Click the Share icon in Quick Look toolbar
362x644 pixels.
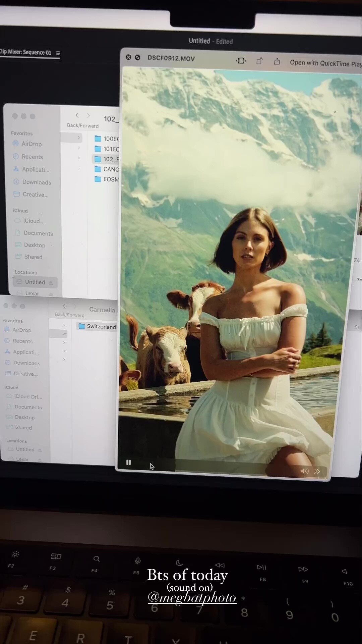click(277, 62)
